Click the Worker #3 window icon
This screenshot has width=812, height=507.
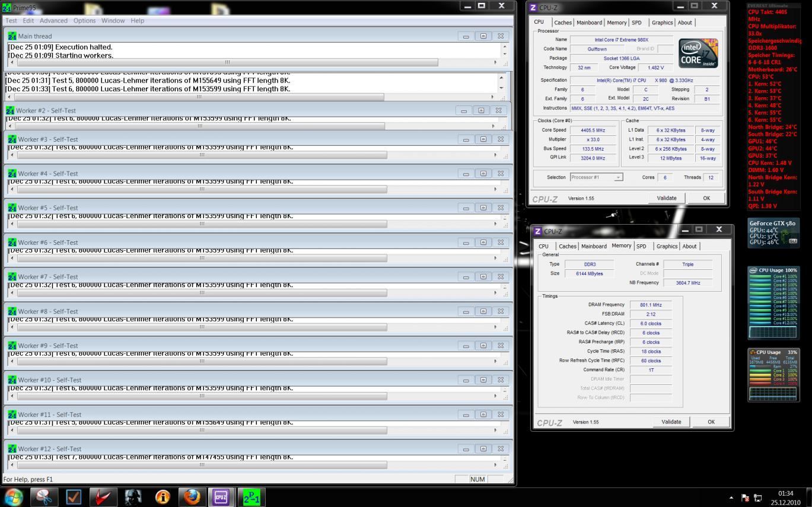12,139
